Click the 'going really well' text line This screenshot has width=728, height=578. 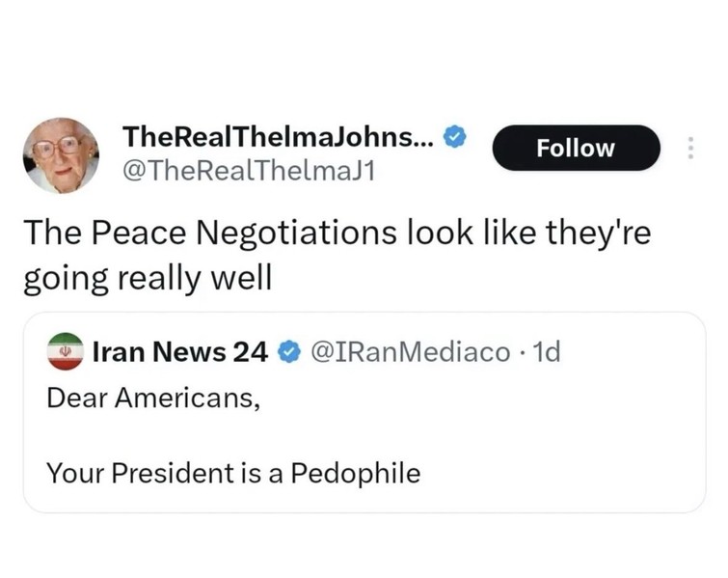(x=148, y=277)
